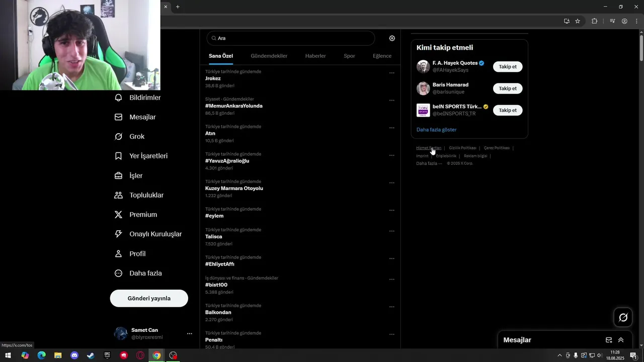Click Daha fazla göster link
Viewport: 644px width, 362px height.
pyautogui.click(x=436, y=130)
